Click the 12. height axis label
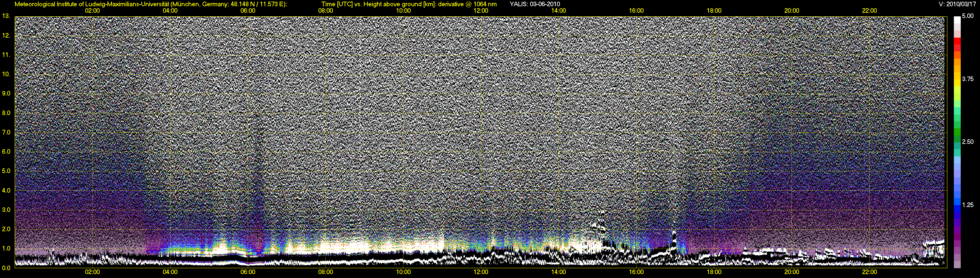This screenshot has height=278, width=980. [6, 35]
